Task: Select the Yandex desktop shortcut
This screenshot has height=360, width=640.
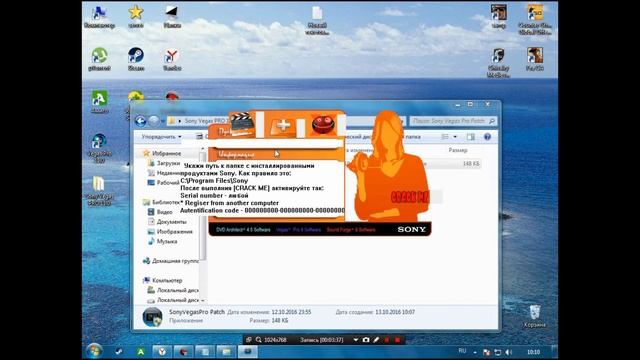Action: click(172, 59)
